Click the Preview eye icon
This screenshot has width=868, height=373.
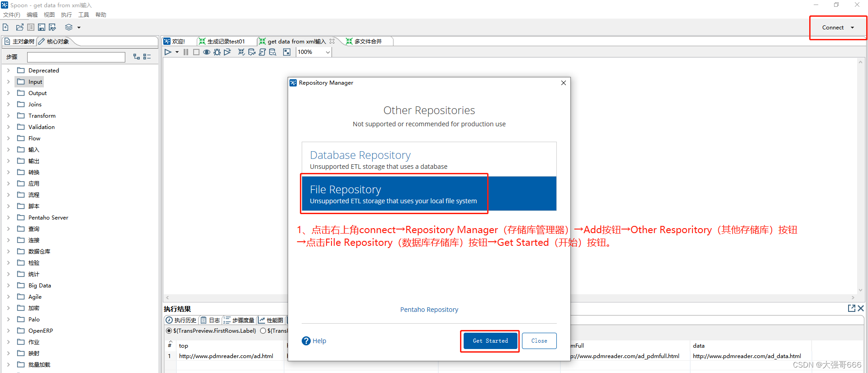coord(207,52)
